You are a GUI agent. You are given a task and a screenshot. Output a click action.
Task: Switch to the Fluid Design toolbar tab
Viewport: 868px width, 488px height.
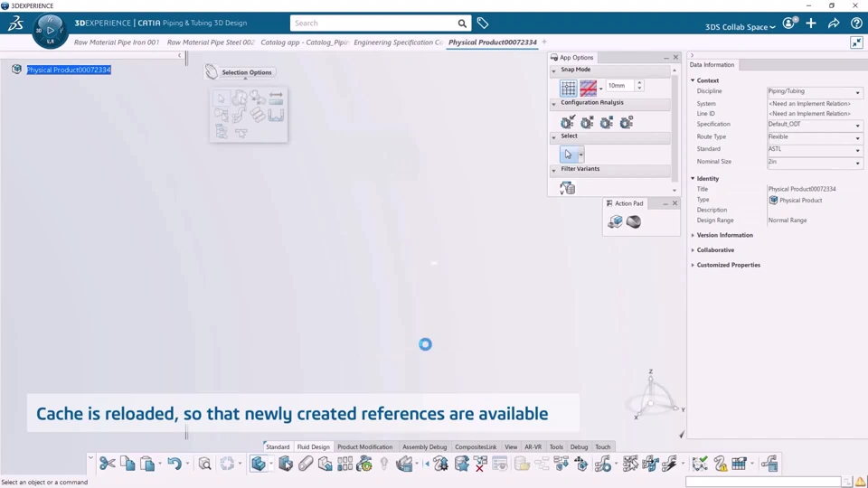314,447
